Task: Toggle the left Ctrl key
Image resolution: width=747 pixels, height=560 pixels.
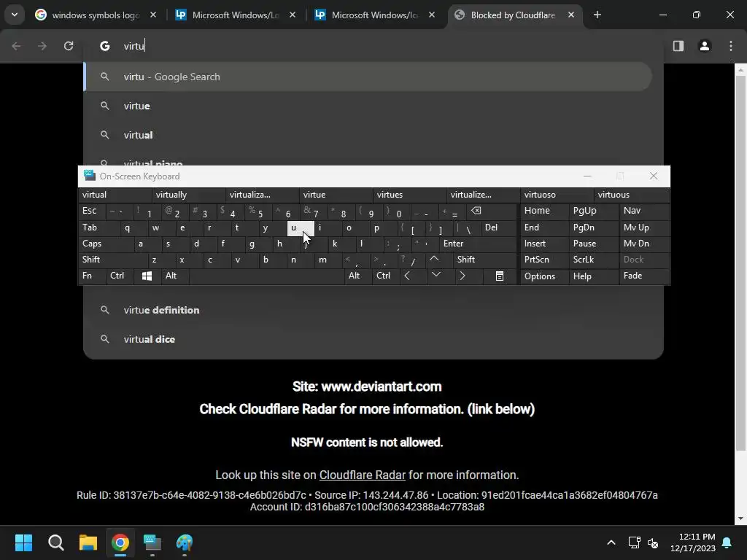Action: coord(119,276)
